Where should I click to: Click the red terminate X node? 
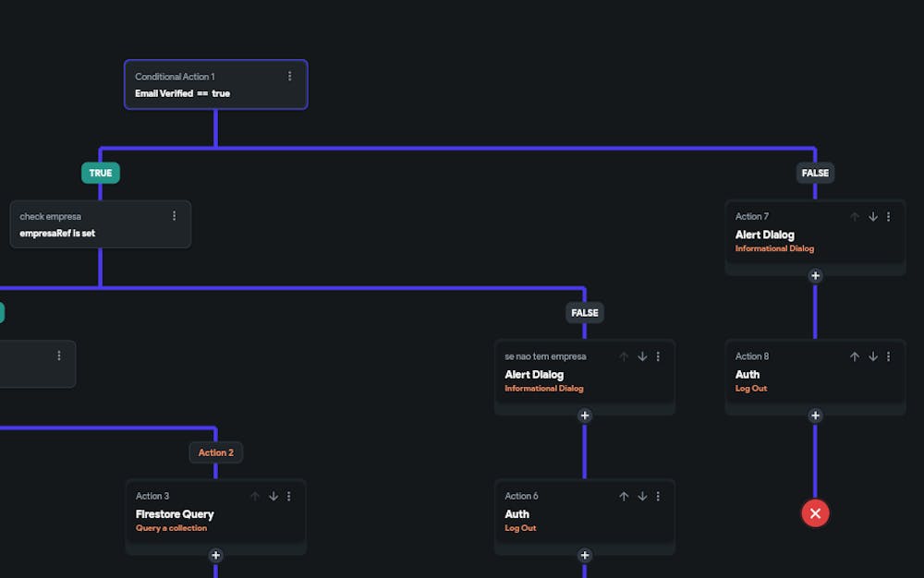coord(815,513)
